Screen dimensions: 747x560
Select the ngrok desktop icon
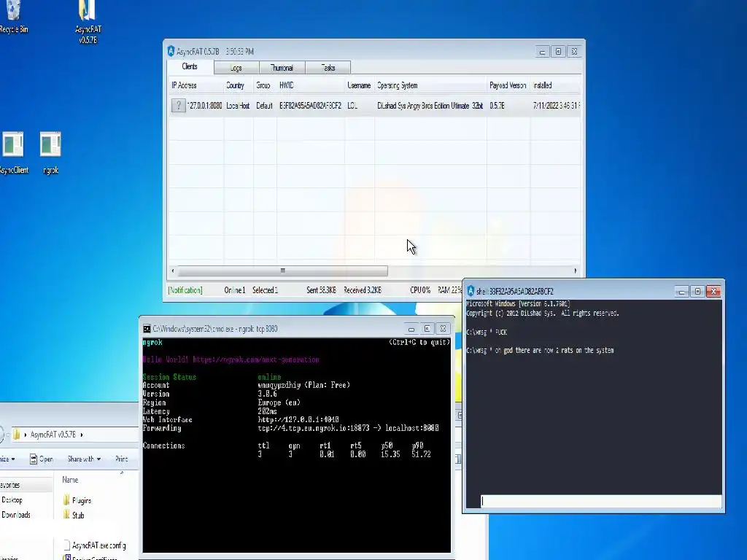point(50,152)
